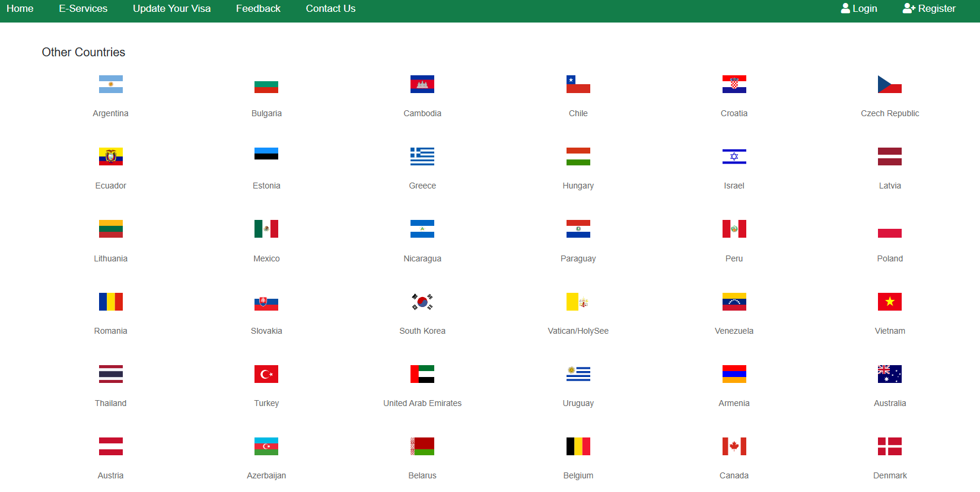Select the Latvia flag icon

890,156
